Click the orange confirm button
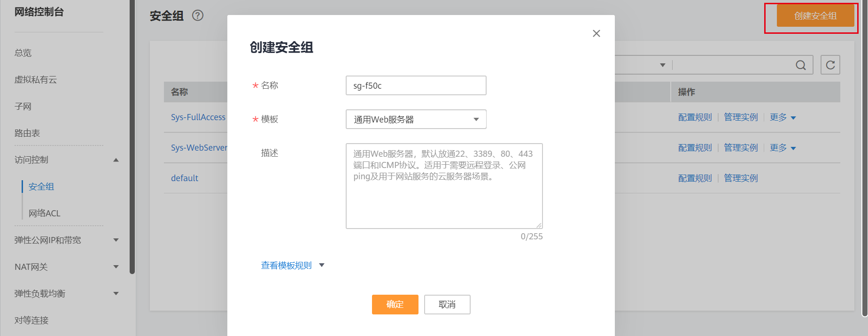868x336 pixels. (395, 305)
